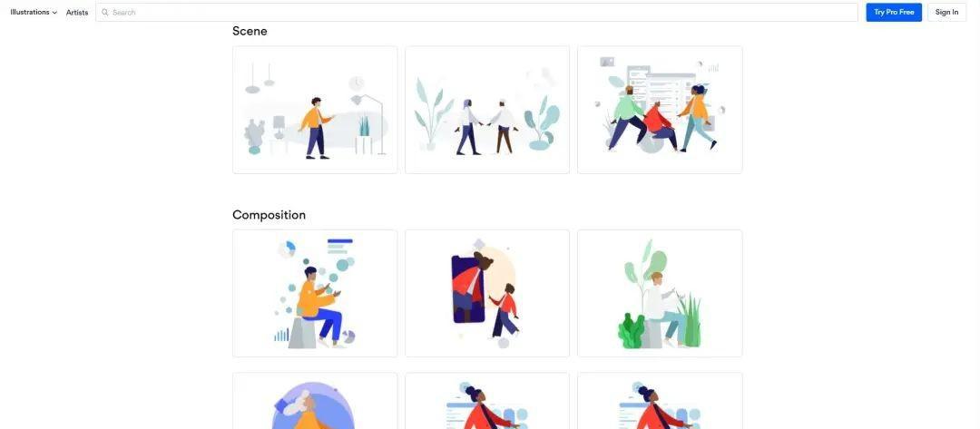Open the Artists page
The image size is (980, 429).
point(77,13)
